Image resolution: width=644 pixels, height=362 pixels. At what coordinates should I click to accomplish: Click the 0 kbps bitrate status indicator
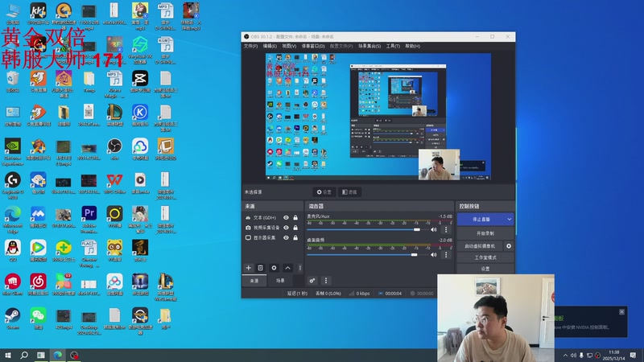[359, 294]
